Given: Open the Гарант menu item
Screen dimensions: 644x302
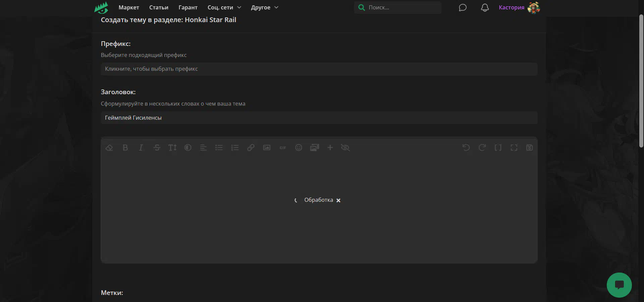Looking at the screenshot, I should coord(188,7).
